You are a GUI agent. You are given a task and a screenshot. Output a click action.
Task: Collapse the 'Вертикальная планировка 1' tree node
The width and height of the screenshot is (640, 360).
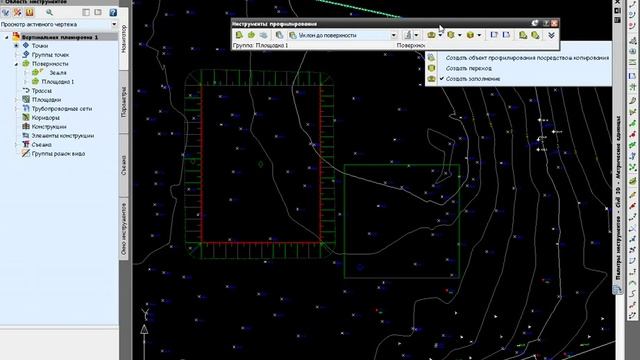7,37
